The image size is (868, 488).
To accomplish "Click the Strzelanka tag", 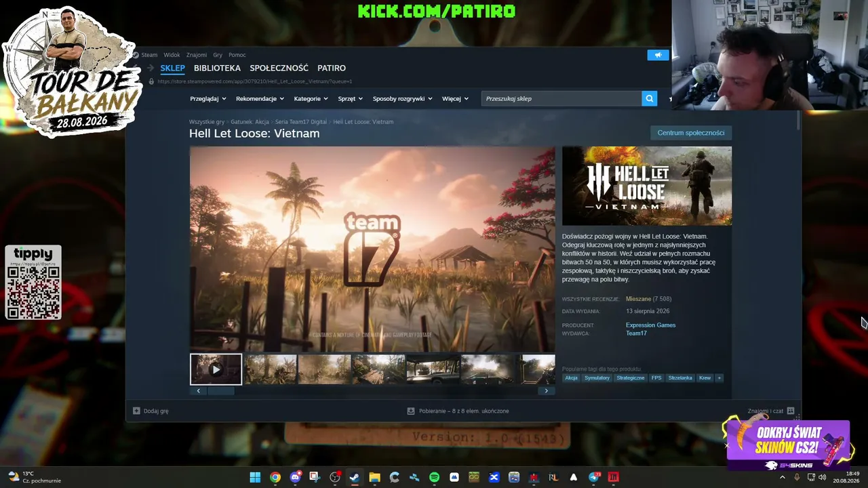I will 680,378.
